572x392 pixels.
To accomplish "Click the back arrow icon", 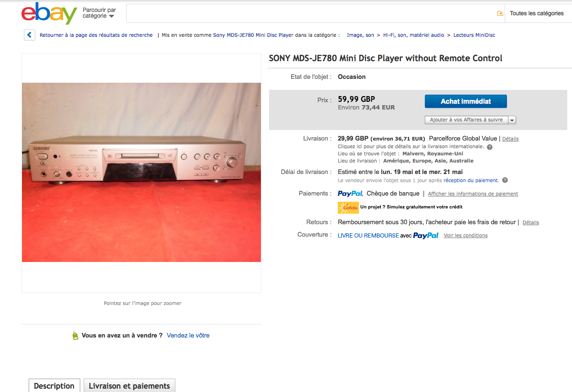I will click(x=30, y=35).
